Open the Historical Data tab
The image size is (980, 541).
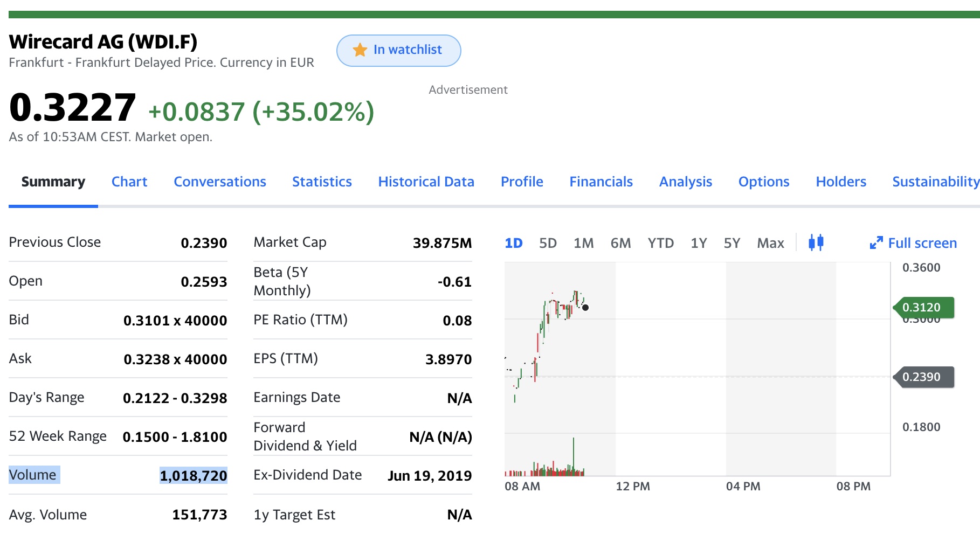tap(426, 182)
